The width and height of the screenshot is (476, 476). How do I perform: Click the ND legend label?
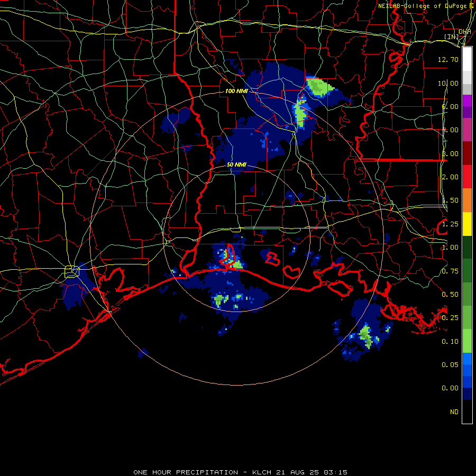454,411
